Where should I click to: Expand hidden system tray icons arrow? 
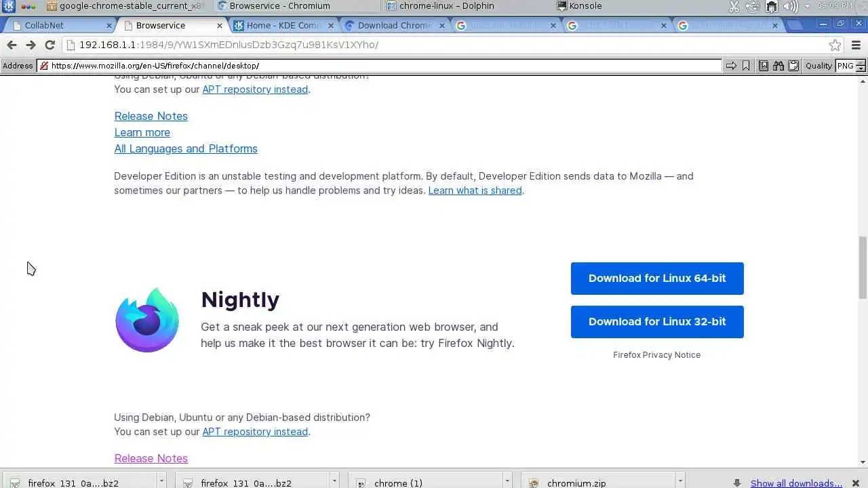click(807, 7)
